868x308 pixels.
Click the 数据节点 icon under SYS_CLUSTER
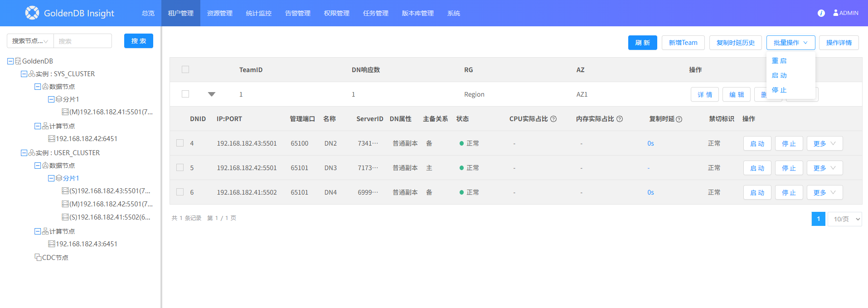pos(45,87)
